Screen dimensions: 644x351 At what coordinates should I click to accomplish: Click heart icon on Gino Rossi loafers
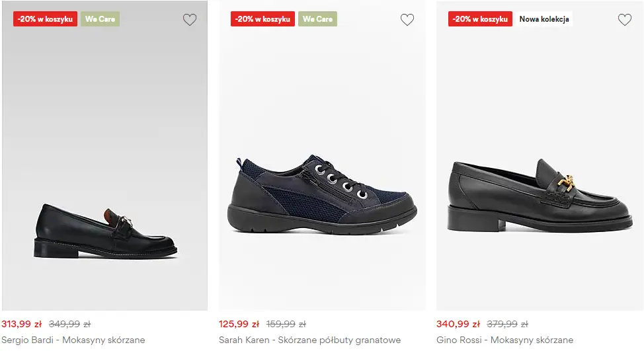click(625, 20)
